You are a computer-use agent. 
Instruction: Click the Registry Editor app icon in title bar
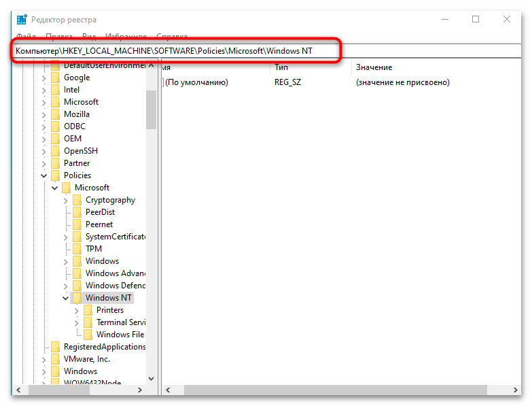[x=22, y=19]
